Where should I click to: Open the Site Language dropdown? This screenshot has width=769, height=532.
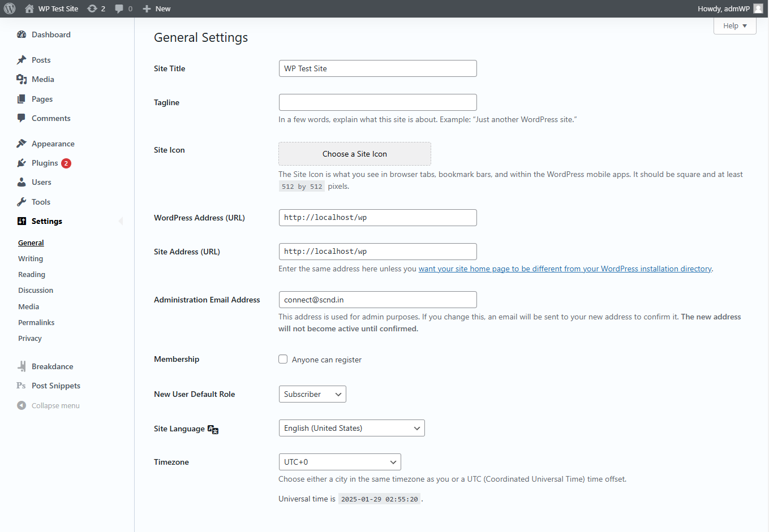pyautogui.click(x=352, y=428)
